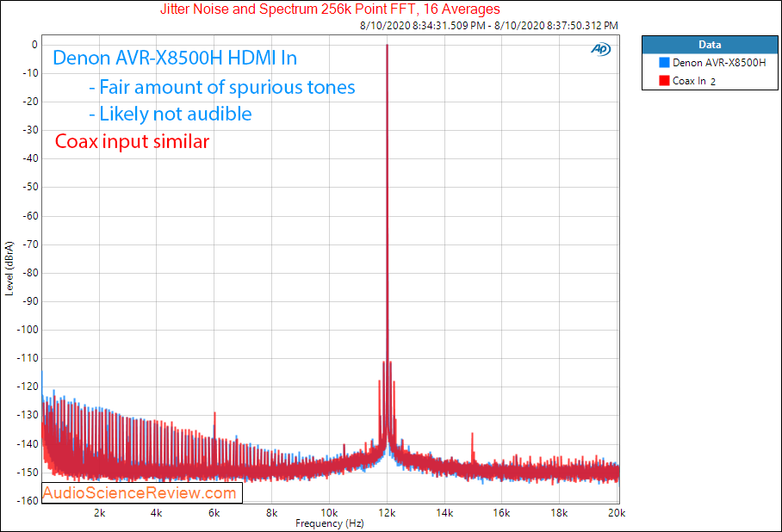Select the Denon AVR-X8500H legend entry
The image size is (782, 532).
tap(712, 63)
